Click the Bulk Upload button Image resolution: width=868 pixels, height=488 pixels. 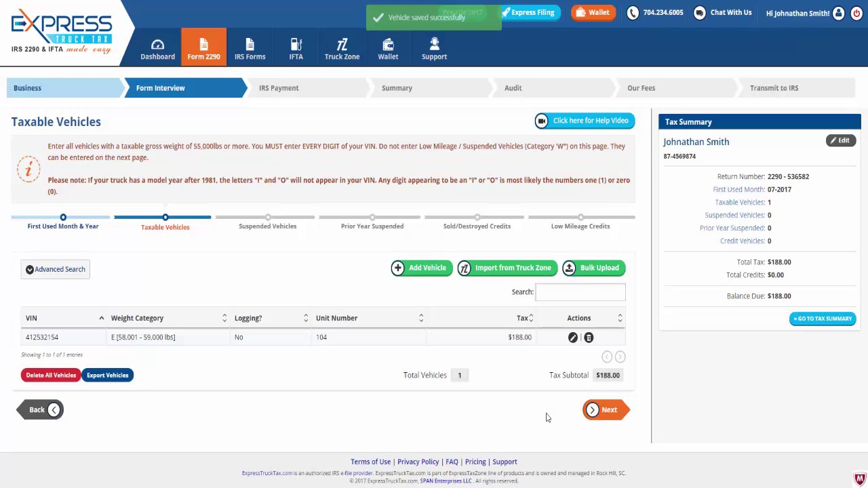pos(593,268)
